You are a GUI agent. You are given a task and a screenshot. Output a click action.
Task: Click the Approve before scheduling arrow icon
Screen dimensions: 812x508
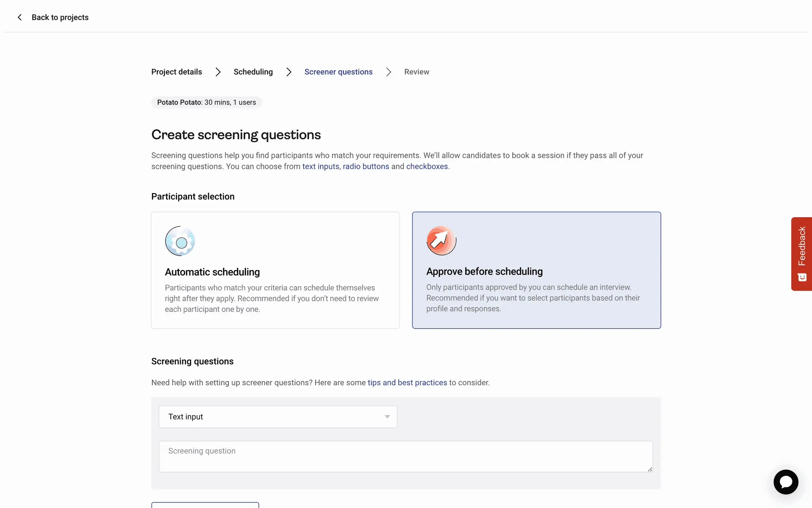(441, 240)
